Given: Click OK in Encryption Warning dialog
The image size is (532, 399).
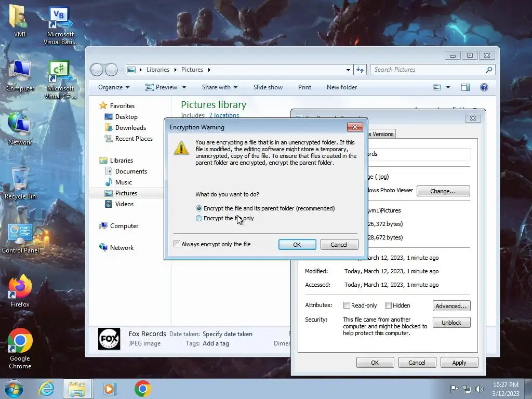Looking at the screenshot, I should 297,244.
